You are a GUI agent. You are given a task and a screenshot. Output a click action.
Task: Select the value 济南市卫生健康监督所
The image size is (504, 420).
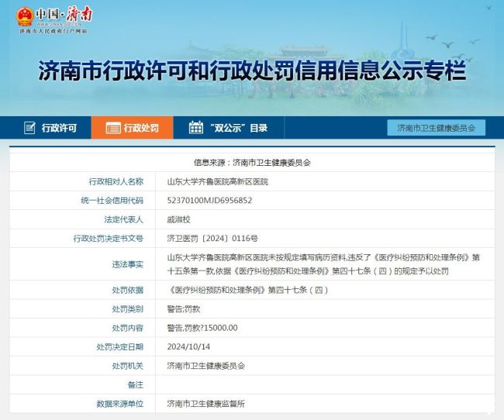(x=206, y=404)
